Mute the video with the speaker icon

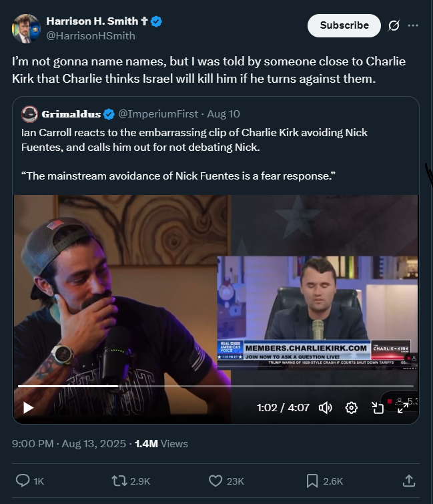(x=325, y=408)
